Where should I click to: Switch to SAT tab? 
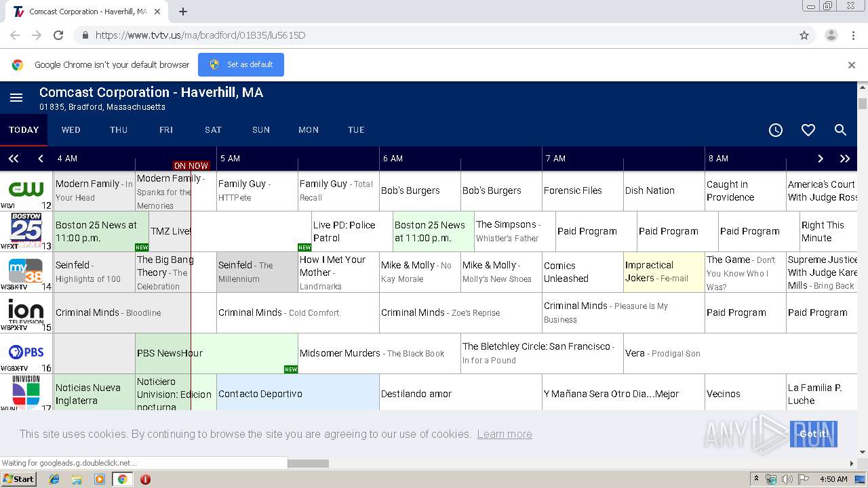[214, 130]
